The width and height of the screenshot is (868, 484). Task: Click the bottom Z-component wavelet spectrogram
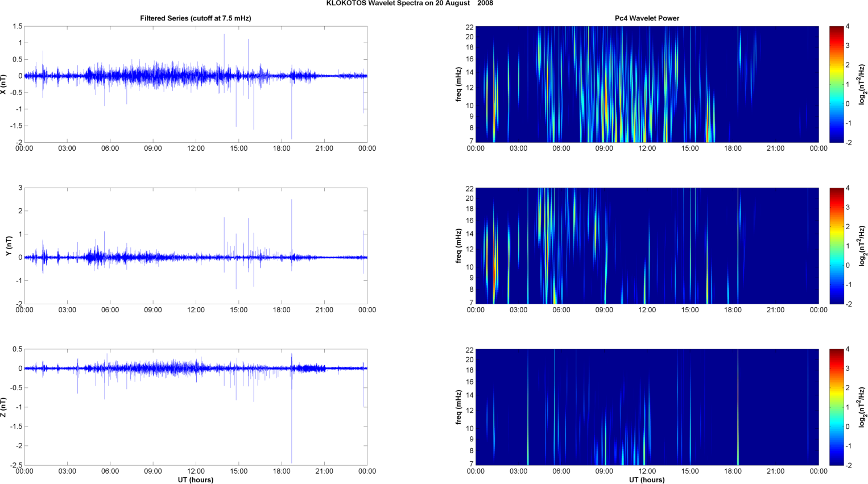point(647,407)
